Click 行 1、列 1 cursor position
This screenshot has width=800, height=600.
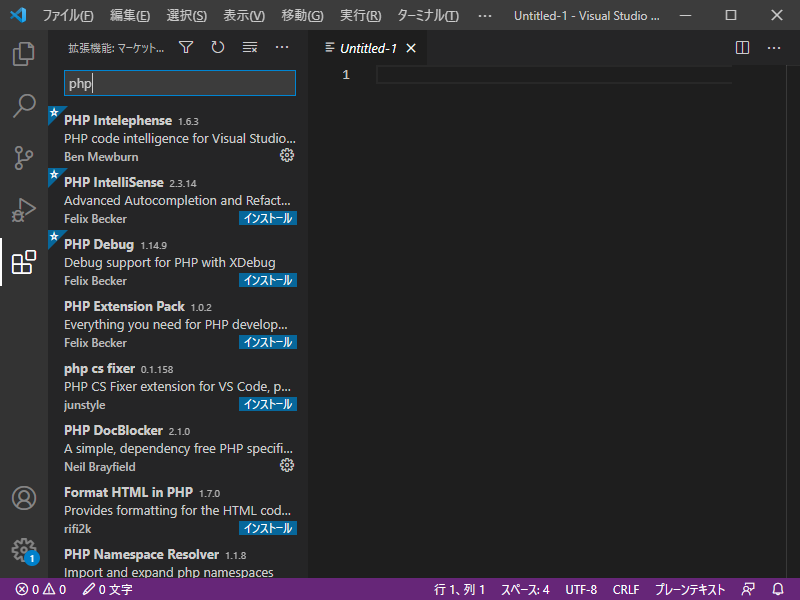(x=459, y=589)
